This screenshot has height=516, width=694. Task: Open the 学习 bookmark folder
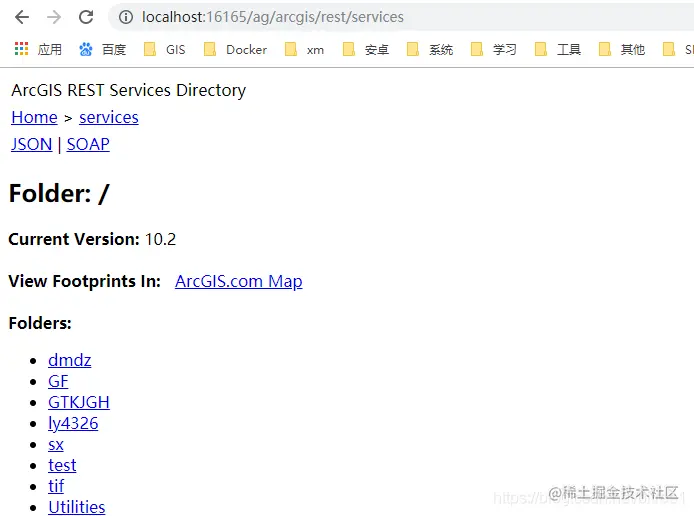point(494,49)
